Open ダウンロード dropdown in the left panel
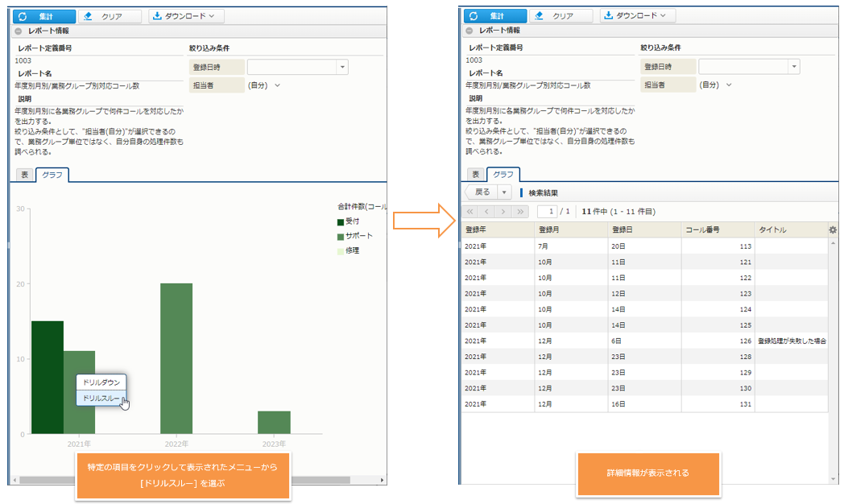This screenshot has height=504, width=848. point(186,16)
